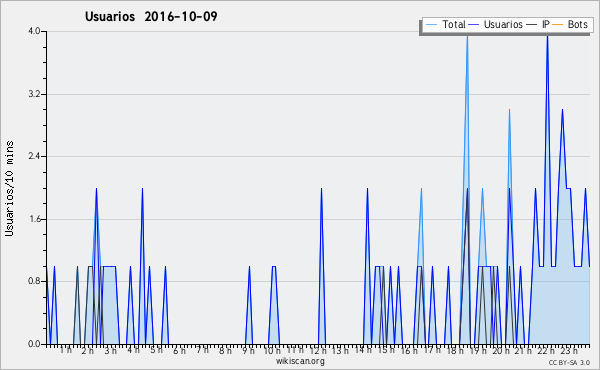Click the CC BY-SA 3.0 license text
Image resolution: width=600 pixels, height=370 pixels.
pos(569,362)
